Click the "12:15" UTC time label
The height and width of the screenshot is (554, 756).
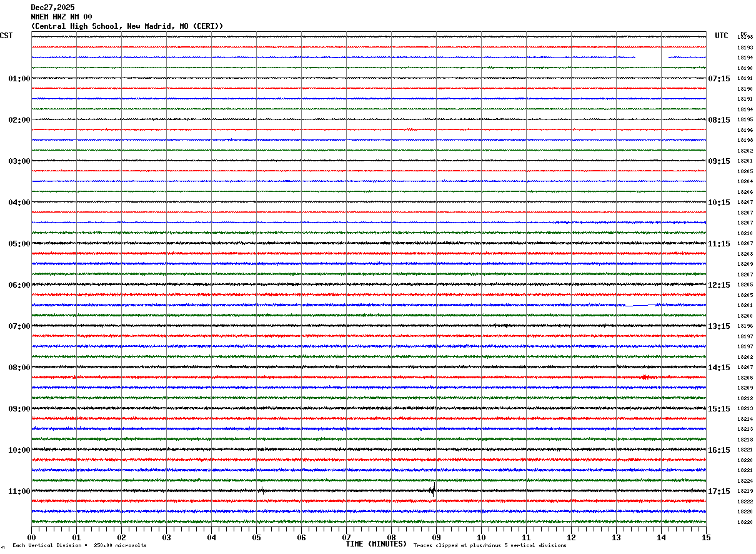click(720, 285)
